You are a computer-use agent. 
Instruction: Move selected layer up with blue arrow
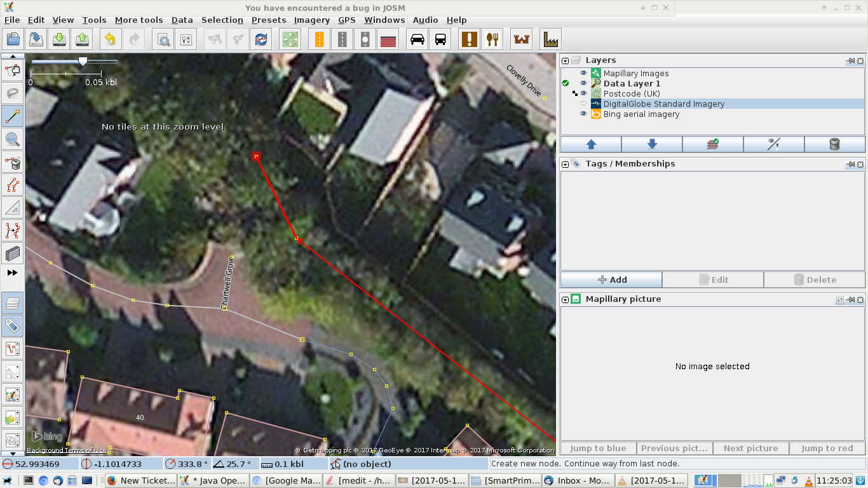(x=591, y=144)
